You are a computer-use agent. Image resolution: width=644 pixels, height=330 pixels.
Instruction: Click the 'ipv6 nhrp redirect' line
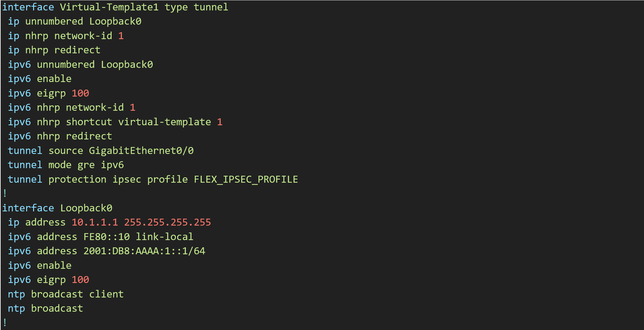click(60, 136)
